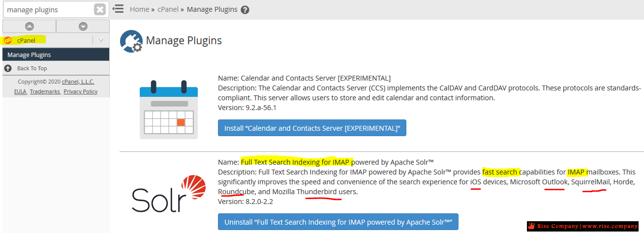Click the Calendar and Contacts Server name line
Viewport: 644px width, 233px height.
(305, 78)
